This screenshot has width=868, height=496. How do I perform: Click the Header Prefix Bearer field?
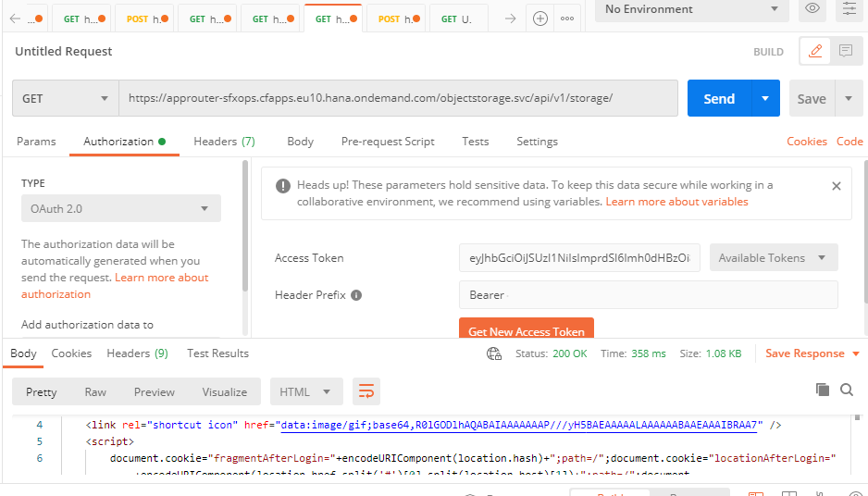click(x=649, y=295)
